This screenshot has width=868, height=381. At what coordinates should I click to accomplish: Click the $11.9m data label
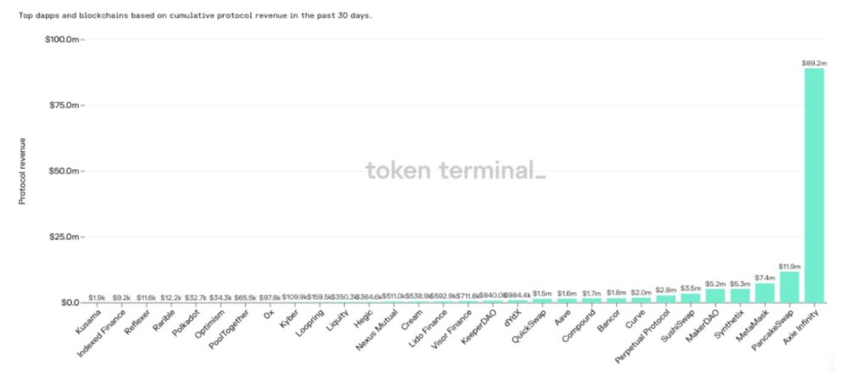(x=789, y=267)
